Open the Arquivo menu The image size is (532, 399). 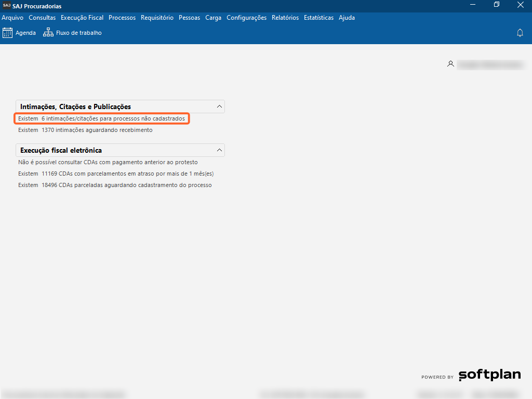point(12,18)
